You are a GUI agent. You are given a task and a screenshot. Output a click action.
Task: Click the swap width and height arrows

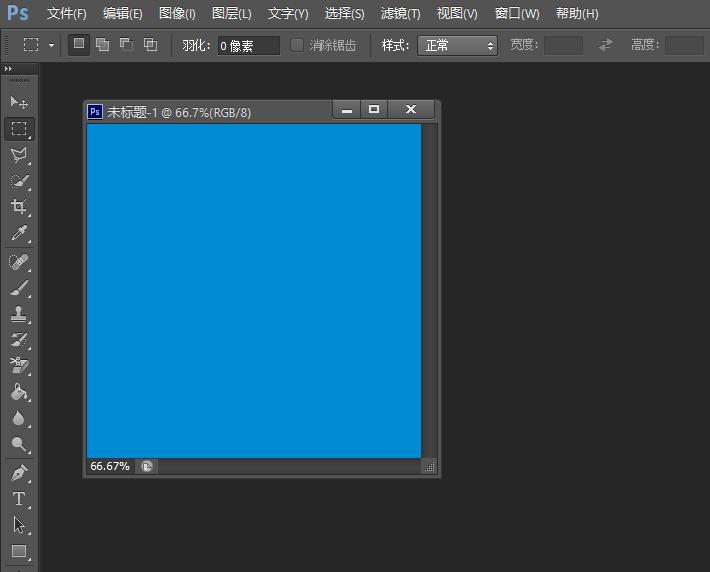[605, 44]
